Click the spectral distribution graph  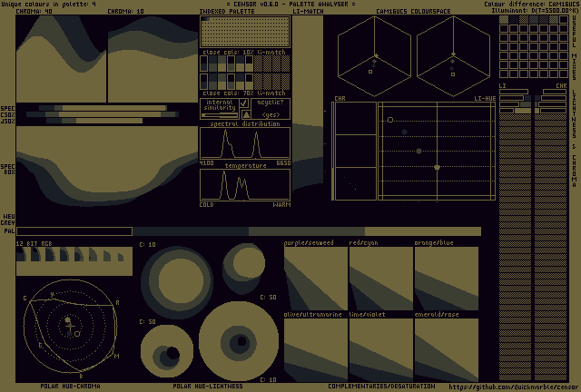[245, 143]
